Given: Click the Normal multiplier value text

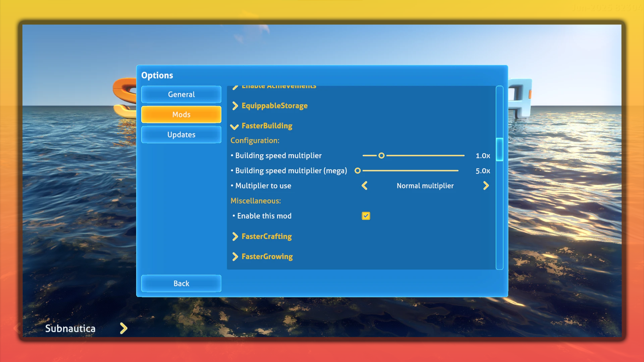Looking at the screenshot, I should (425, 186).
